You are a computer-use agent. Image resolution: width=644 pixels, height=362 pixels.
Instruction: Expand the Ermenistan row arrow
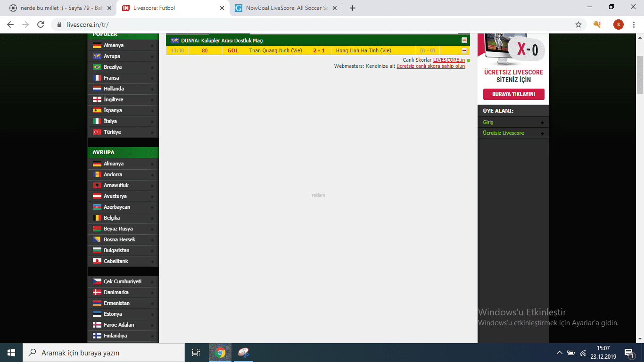(x=152, y=304)
